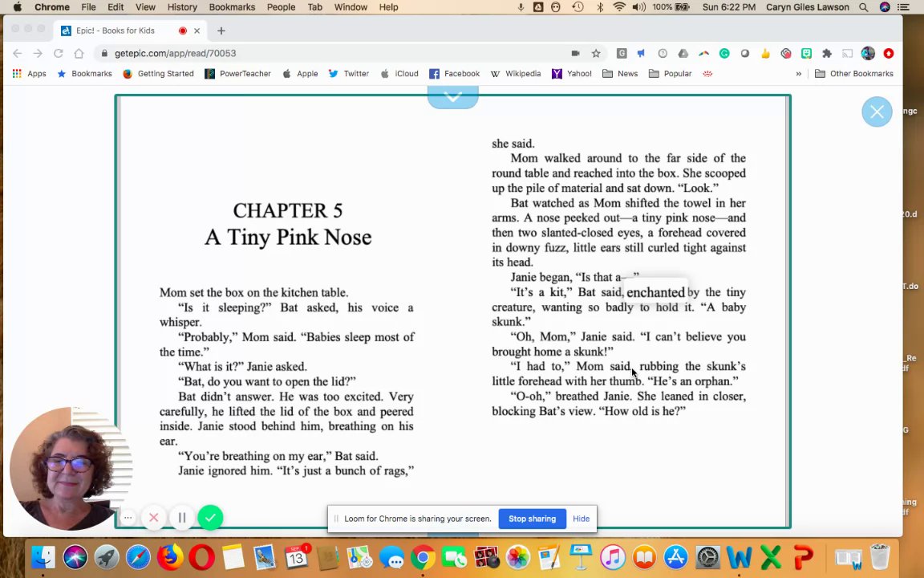
Task: Open the PowerTeacher bookmark
Action: tap(237, 74)
